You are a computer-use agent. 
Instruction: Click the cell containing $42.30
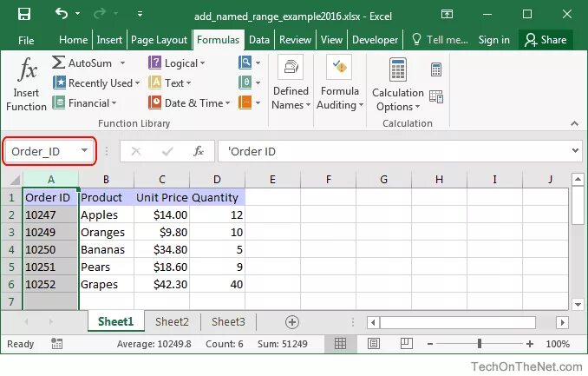pos(161,284)
